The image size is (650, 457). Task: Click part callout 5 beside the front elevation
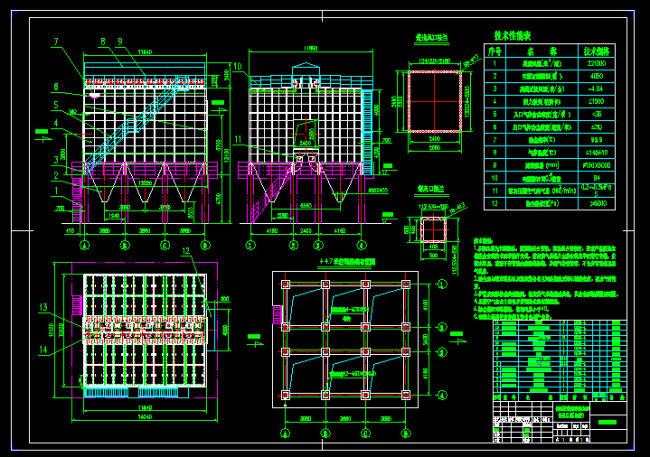click(x=56, y=105)
